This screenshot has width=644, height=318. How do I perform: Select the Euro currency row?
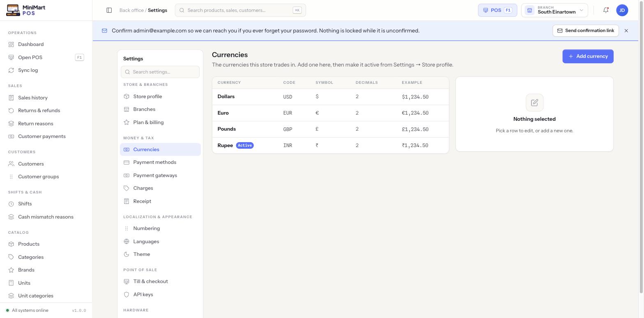point(330,113)
